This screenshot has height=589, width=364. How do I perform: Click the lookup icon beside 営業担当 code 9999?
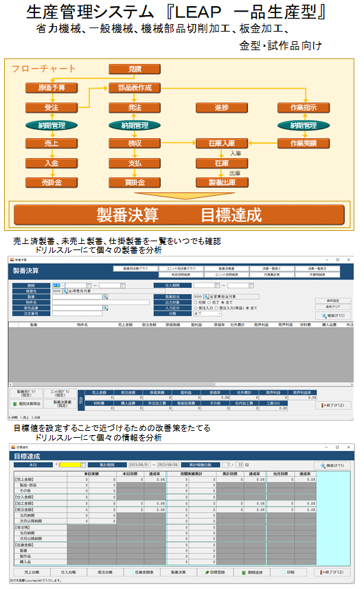[207, 297]
